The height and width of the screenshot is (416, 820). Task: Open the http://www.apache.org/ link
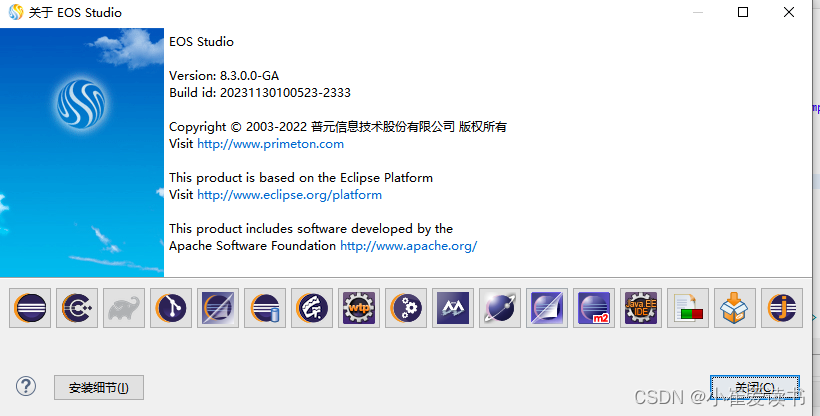(x=408, y=245)
